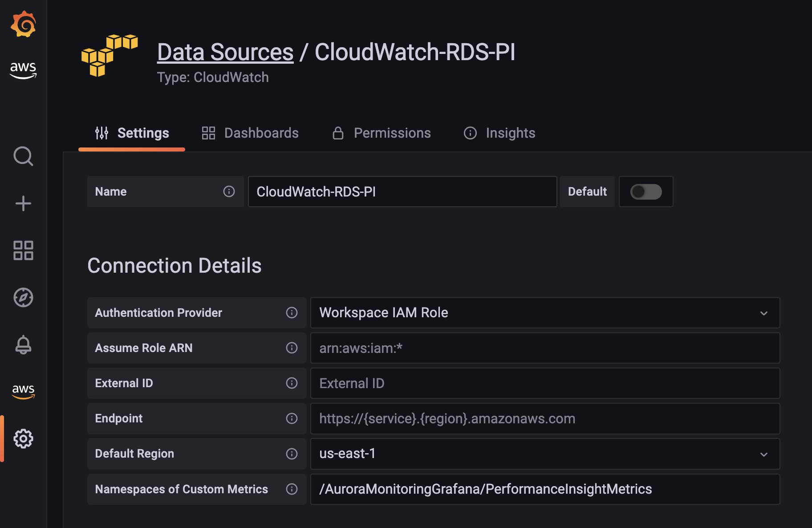This screenshot has height=528, width=812.
Task: Expand the Workspace IAM Role selector chevron
Action: (764, 313)
